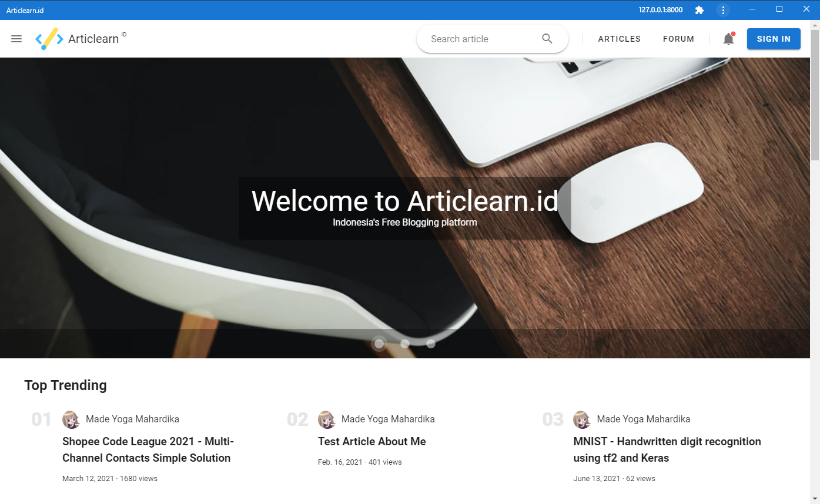Viewport: 820px width, 504px height.
Task: Minimize the Articlearn.id window
Action: pos(752,9)
